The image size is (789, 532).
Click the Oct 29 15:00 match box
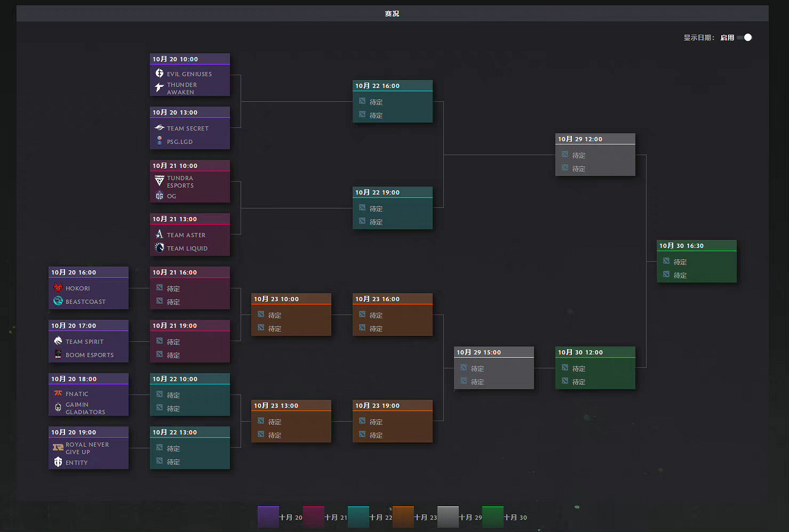point(493,368)
